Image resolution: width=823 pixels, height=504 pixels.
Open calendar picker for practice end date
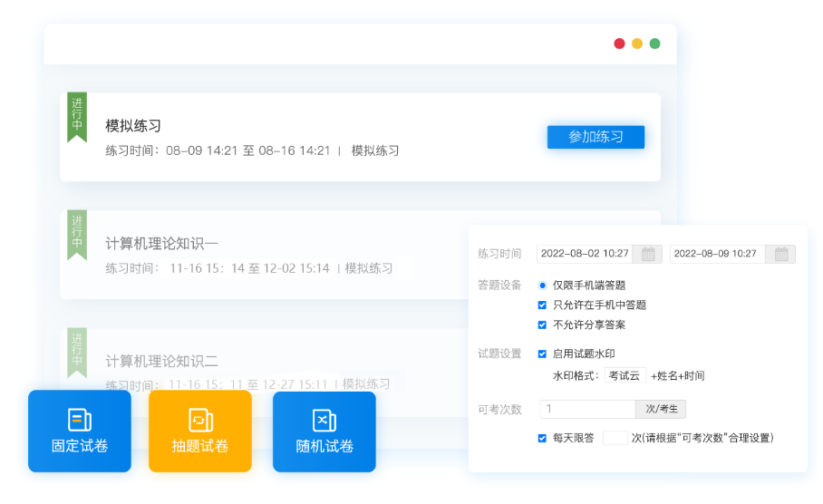pyautogui.click(x=780, y=254)
